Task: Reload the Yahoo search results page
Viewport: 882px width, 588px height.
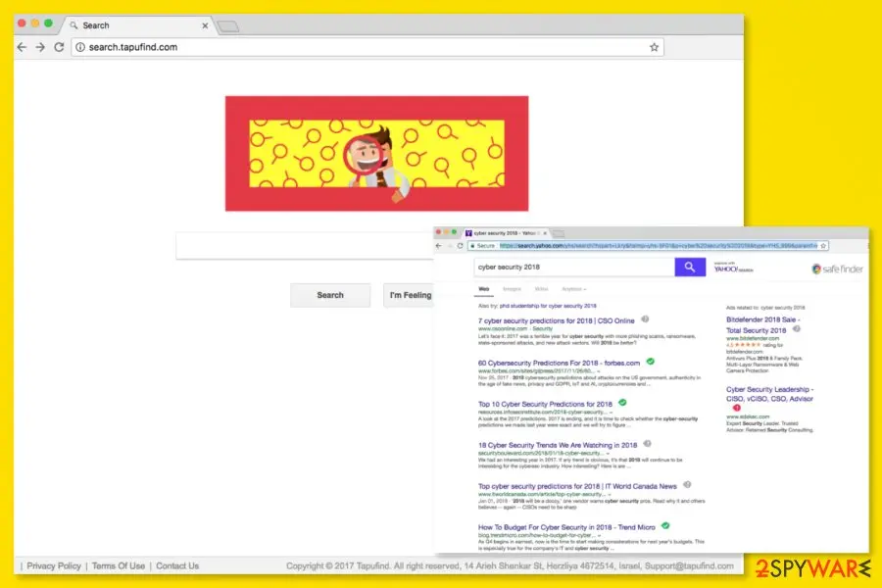Action: click(x=461, y=246)
